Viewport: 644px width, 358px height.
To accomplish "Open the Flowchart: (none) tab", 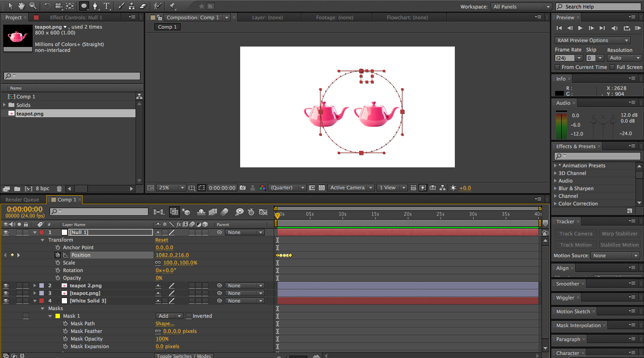I will [407, 17].
